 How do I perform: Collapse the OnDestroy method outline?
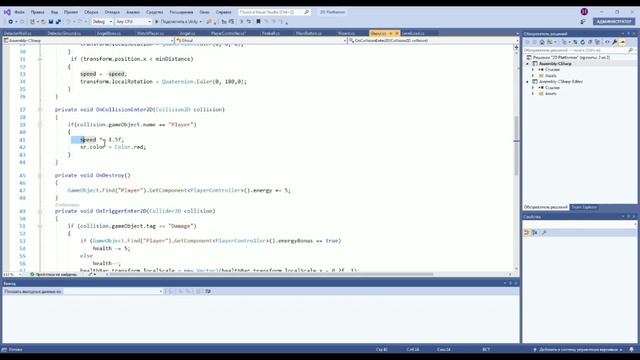(x=40, y=176)
